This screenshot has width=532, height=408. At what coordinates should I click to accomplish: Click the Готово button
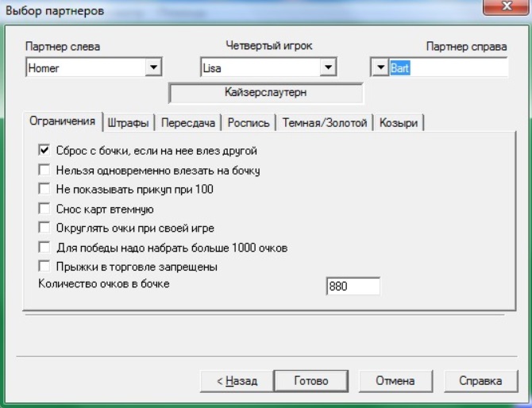tap(310, 381)
